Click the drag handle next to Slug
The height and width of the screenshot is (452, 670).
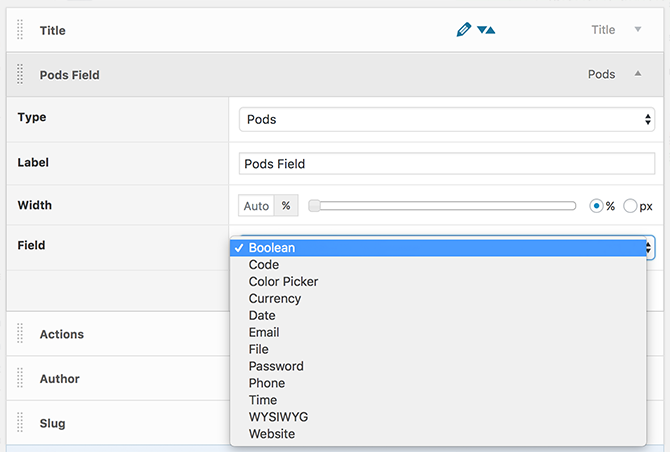point(21,423)
